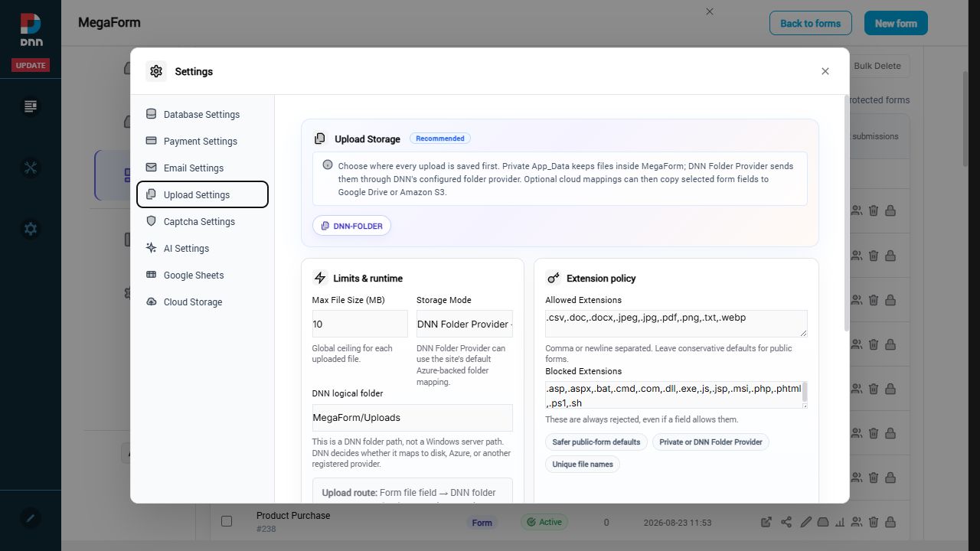Click the New form button
The height and width of the screenshot is (551, 980).
pos(896,23)
